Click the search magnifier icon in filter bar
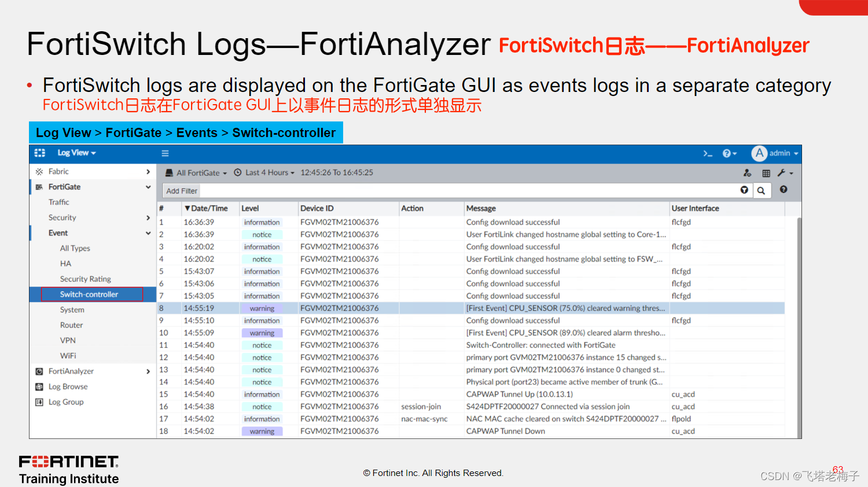This screenshot has height=487, width=868. click(x=762, y=190)
